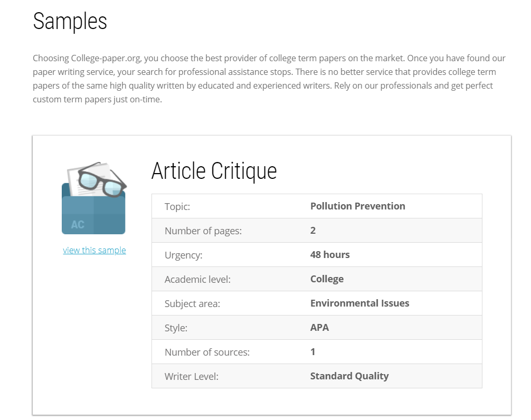This screenshot has height=420, width=531.
Task: Open the Article Critique folder icon
Action: [x=94, y=198]
